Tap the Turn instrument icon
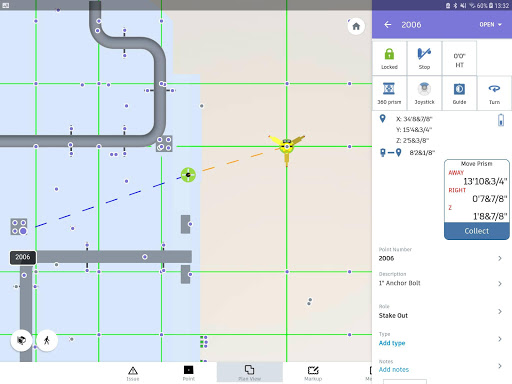The width and height of the screenshot is (512, 384). tap(494, 93)
